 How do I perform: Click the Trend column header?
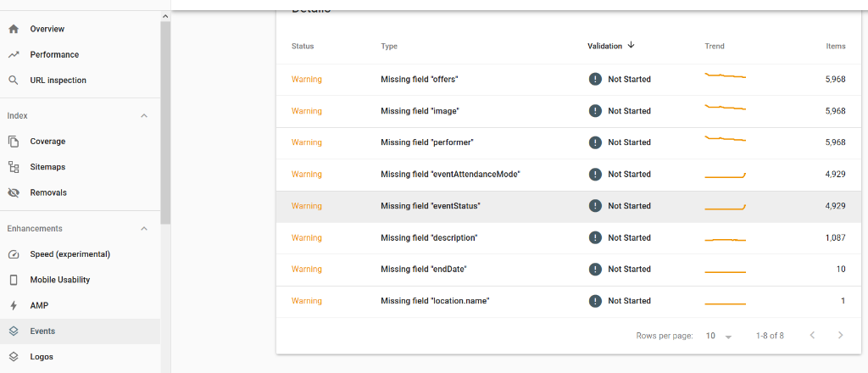714,46
